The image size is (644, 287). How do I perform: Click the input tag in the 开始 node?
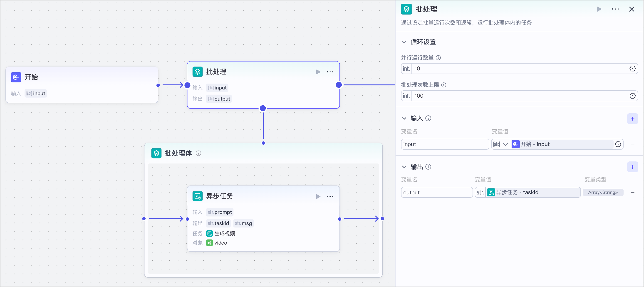36,94
